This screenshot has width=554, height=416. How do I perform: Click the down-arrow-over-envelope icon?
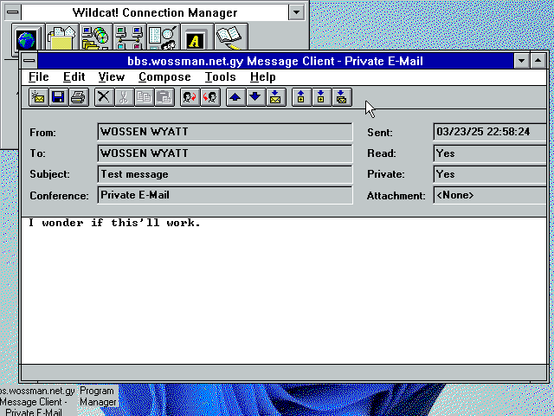click(x=276, y=97)
